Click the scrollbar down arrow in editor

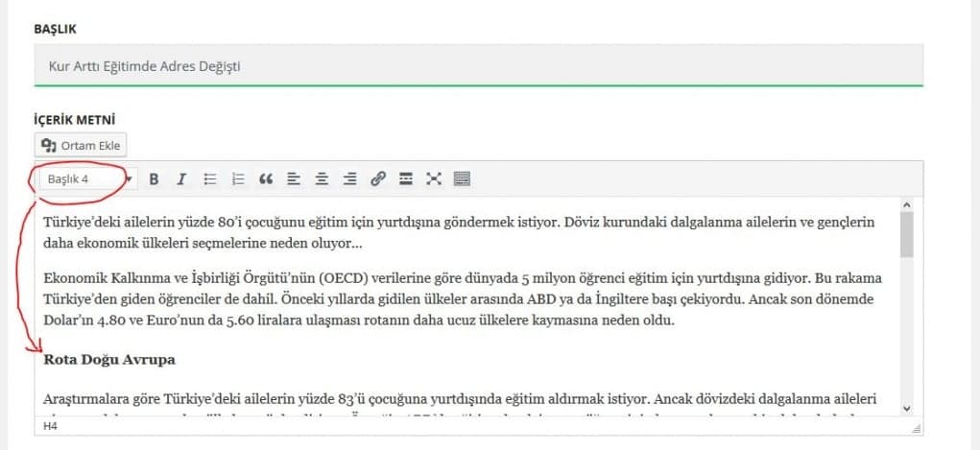[907, 408]
